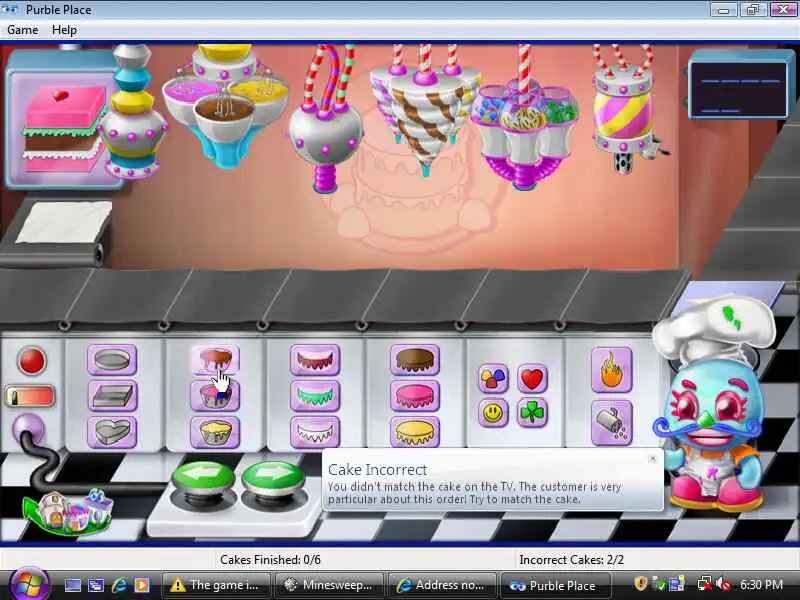The height and width of the screenshot is (600, 800).
Task: Switch to 'Address no...' Internet Explorer taskbar button
Action: 442,585
